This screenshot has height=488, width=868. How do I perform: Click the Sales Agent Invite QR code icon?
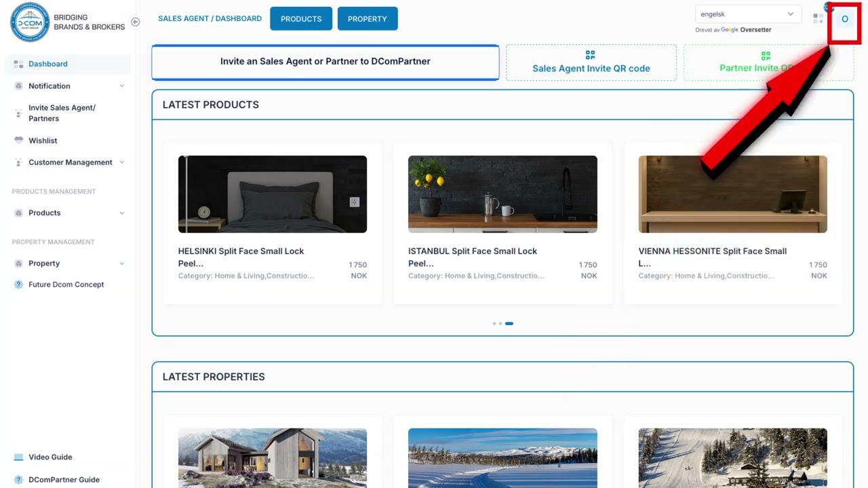[x=590, y=55]
